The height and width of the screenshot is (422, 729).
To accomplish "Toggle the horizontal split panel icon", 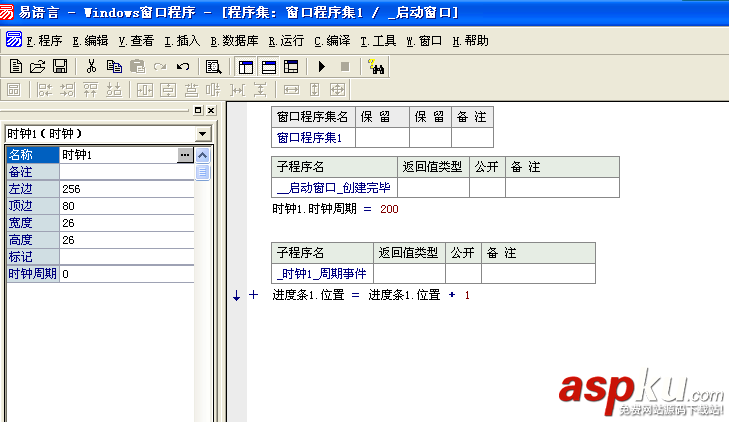I will 269,67.
